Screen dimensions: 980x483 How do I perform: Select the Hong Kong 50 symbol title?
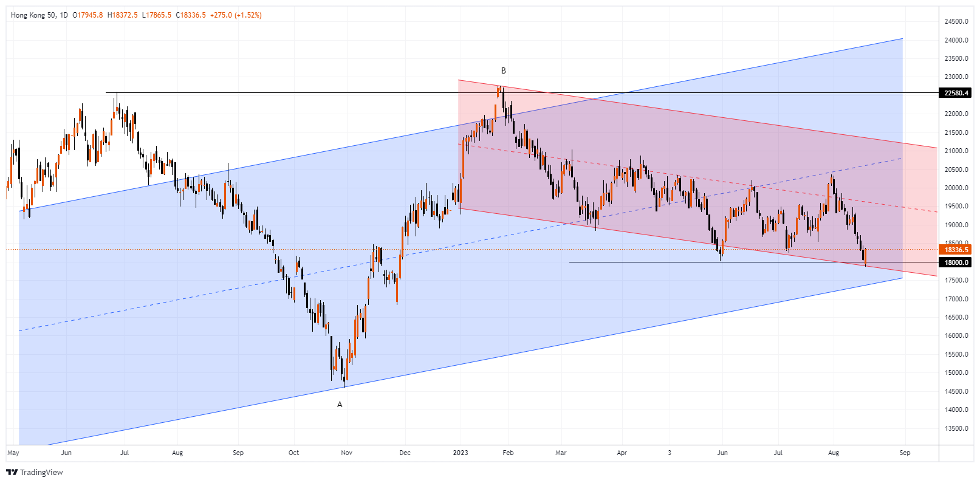(x=34, y=15)
